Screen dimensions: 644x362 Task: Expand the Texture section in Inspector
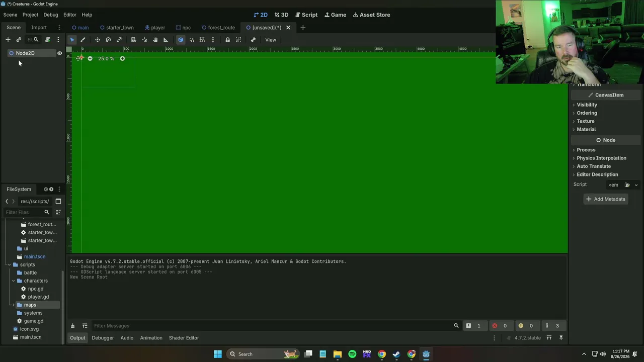coord(585,121)
